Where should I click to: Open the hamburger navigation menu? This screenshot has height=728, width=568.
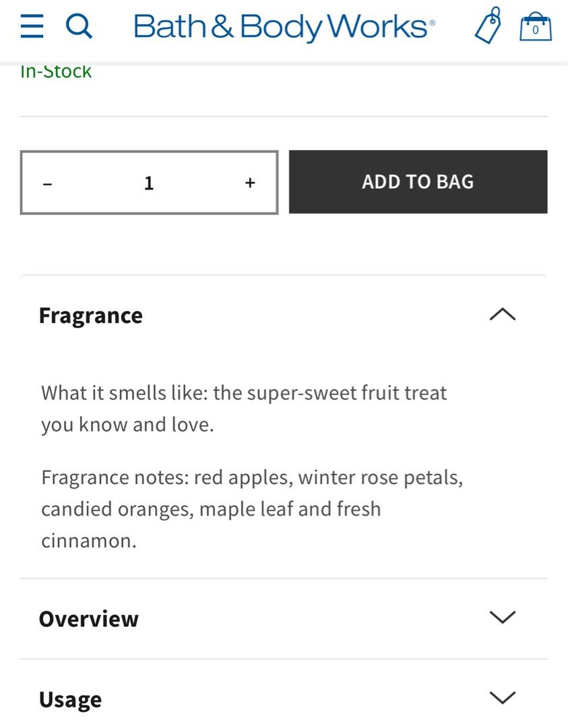31,27
